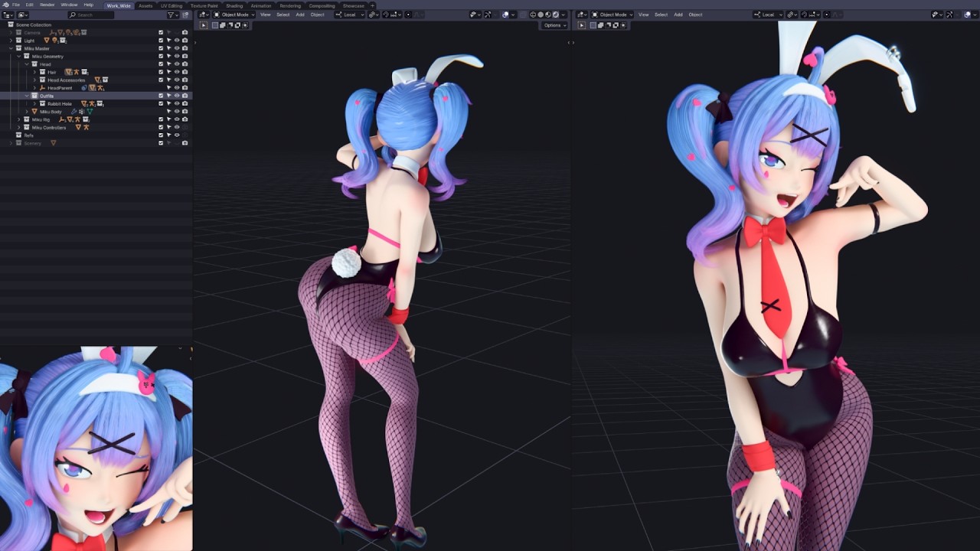Screen dimensions: 980x551
Task: Select the tweak tool in middle viewport
Action: (x=204, y=25)
